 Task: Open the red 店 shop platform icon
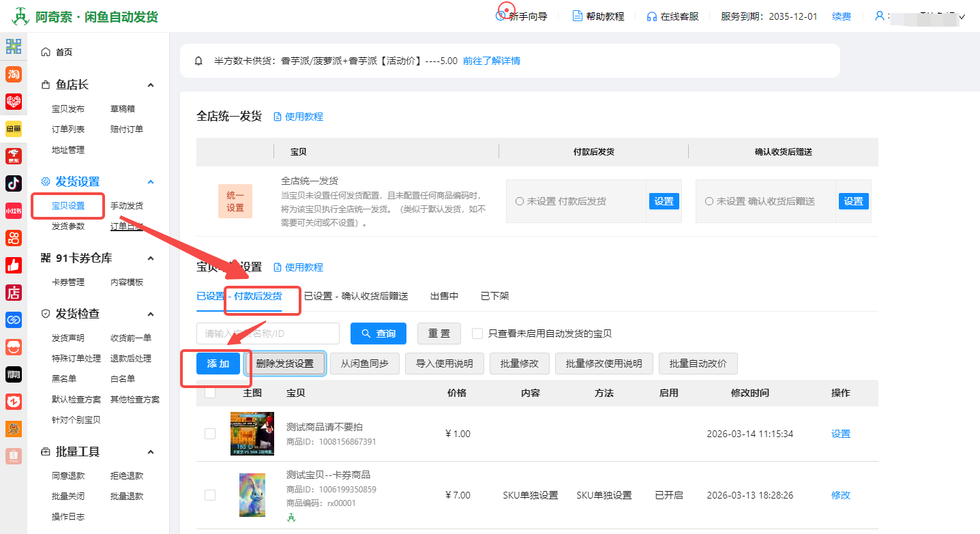pos(14,293)
